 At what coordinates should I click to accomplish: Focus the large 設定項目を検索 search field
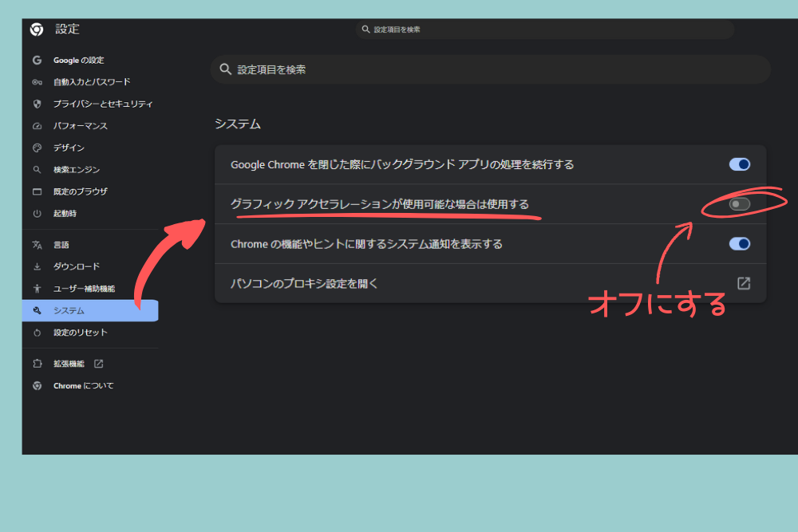(491, 69)
